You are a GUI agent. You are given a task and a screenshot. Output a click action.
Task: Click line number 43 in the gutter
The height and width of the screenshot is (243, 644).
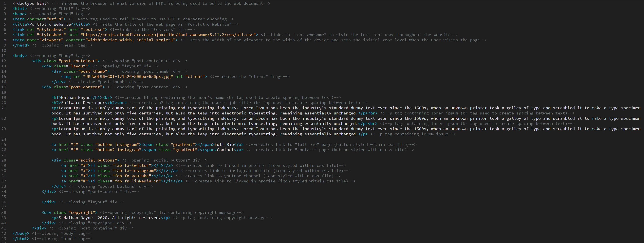[x=4, y=238]
